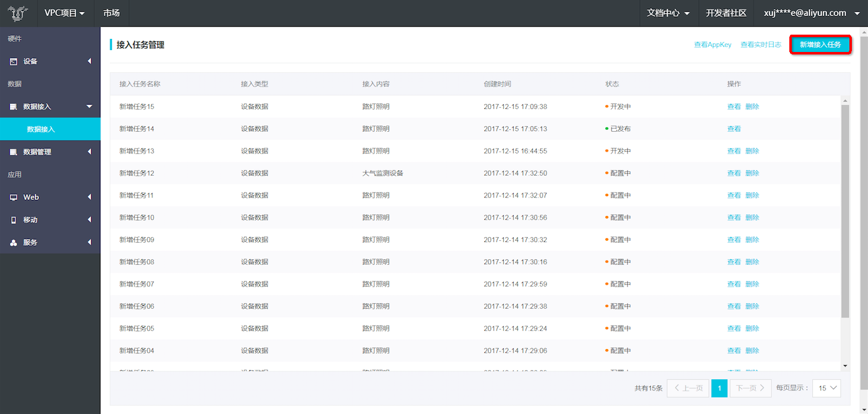Click the timestamp 2017-12-15 17:09:38
Viewport: 868px width, 414px height.
point(515,106)
